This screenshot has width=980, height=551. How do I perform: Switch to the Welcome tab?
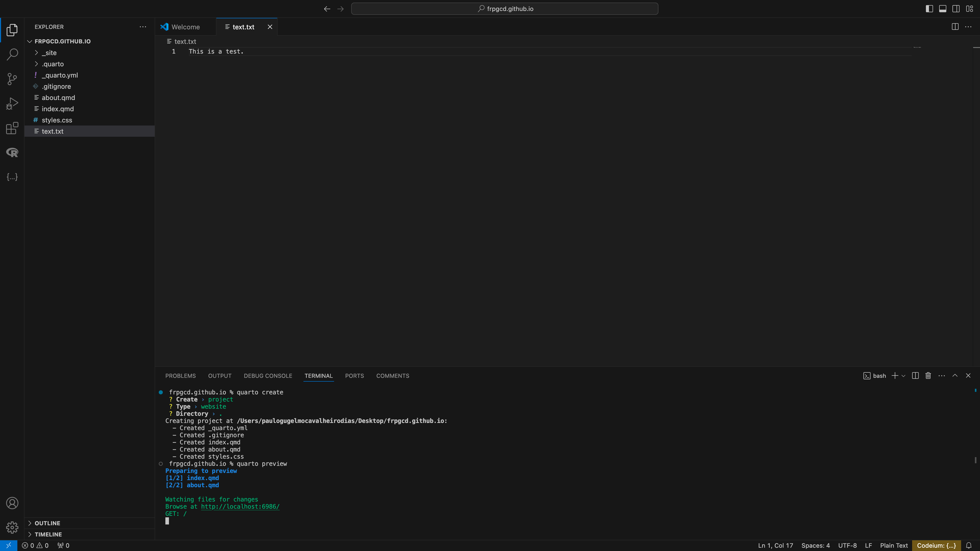click(x=185, y=27)
